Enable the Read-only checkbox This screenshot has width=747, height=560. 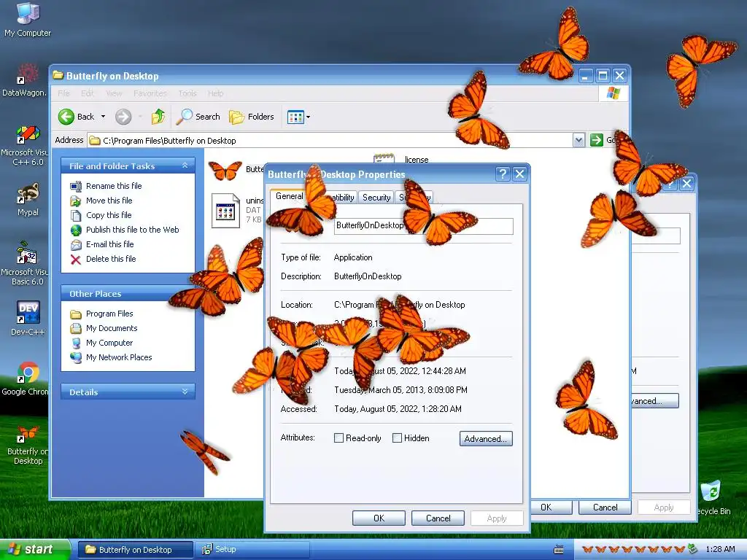pyautogui.click(x=338, y=438)
